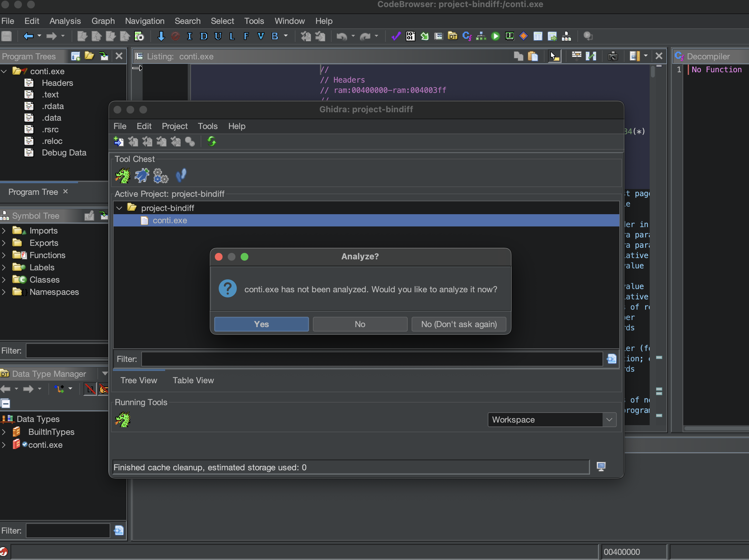
Task: Launch CodeBrowser dragon in Tool Chest
Action: (x=123, y=175)
